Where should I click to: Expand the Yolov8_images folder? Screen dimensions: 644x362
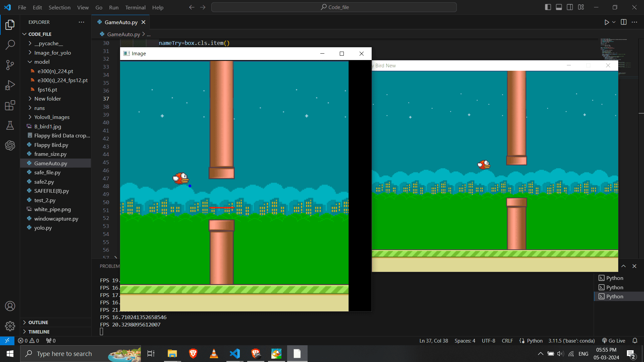[52, 117]
